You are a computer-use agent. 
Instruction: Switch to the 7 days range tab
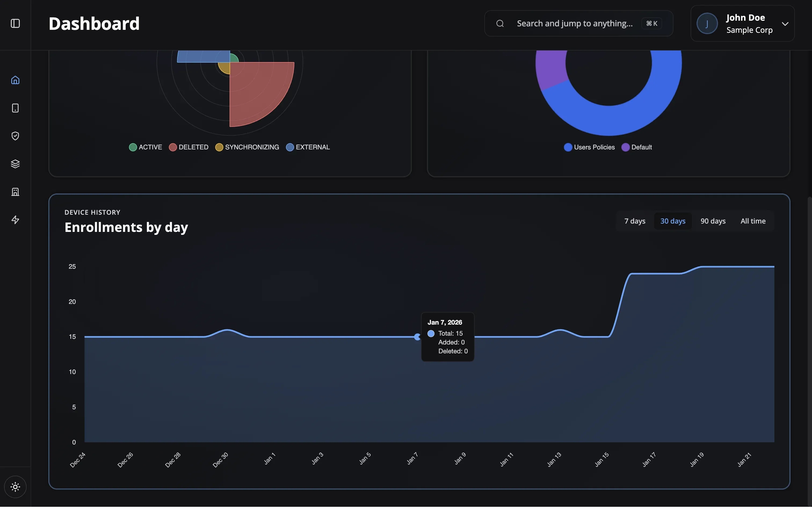[x=634, y=221]
